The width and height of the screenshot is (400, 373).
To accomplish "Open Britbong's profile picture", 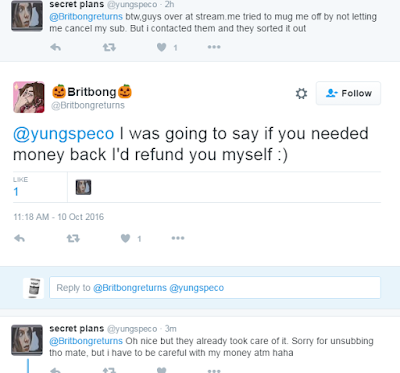I will [29, 97].
